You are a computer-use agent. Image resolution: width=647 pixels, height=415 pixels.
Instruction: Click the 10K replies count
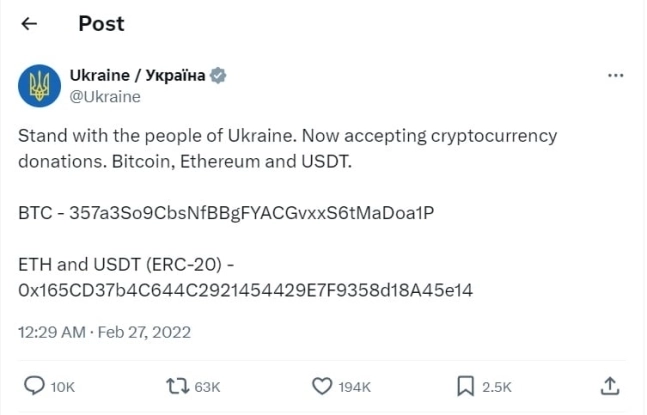62,387
